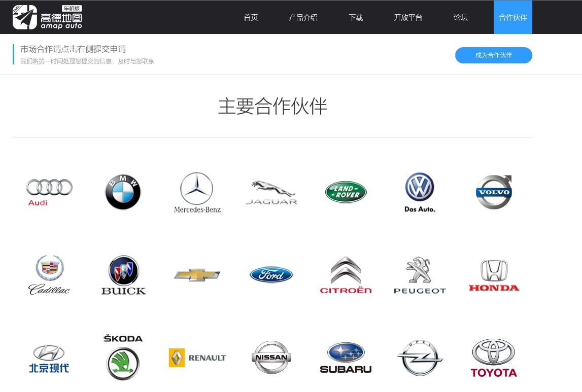Go to 首页 in the navigation bar

(x=251, y=17)
